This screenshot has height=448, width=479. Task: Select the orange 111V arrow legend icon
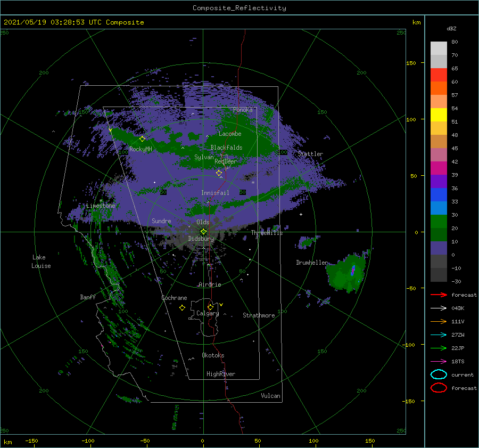click(x=439, y=321)
